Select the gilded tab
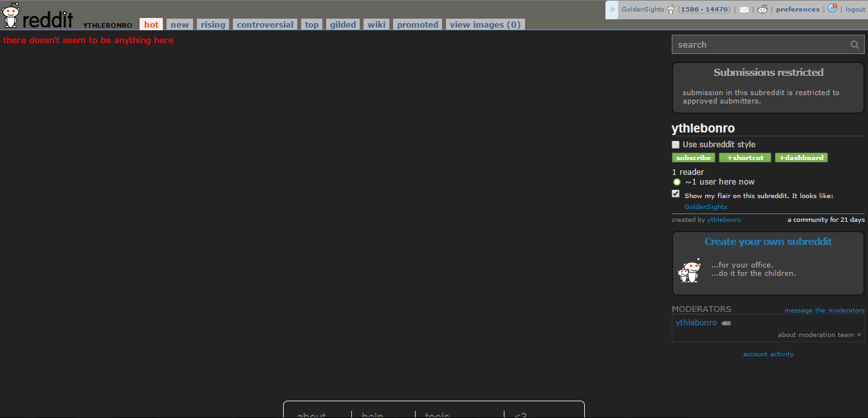This screenshot has width=868, height=418. (343, 24)
